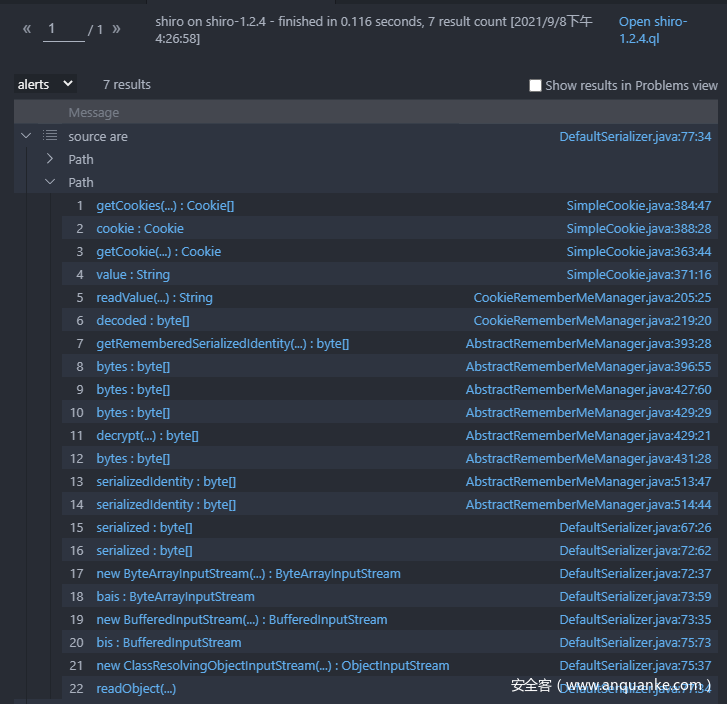
Task: Select step 10 bytes : byte[]
Action: pyautogui.click(x=133, y=413)
